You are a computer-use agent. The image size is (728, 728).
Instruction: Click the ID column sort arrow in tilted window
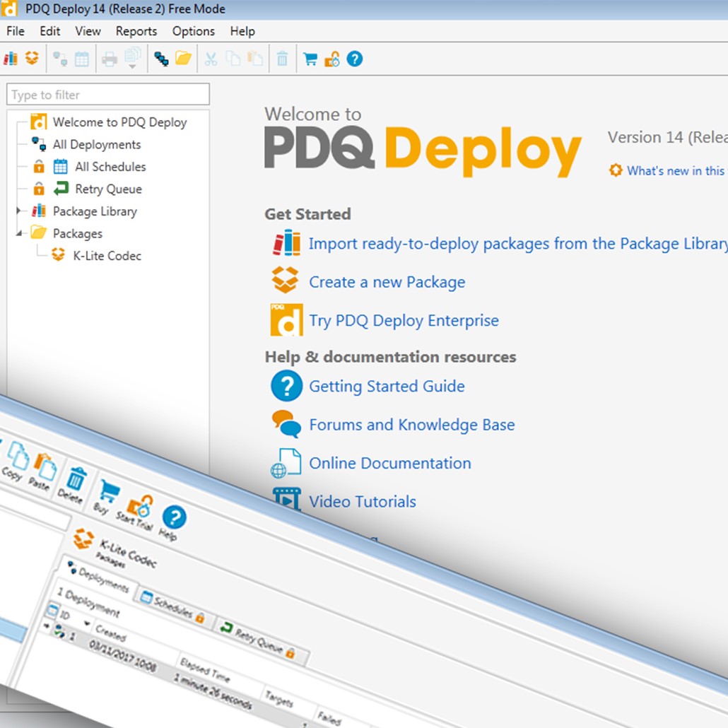(x=87, y=623)
